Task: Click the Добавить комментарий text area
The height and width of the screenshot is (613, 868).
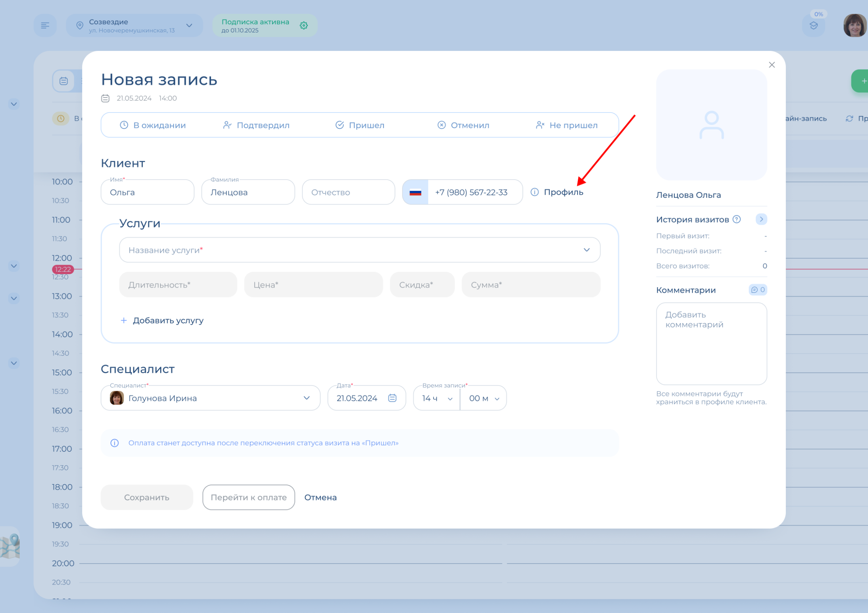Action: click(x=711, y=344)
